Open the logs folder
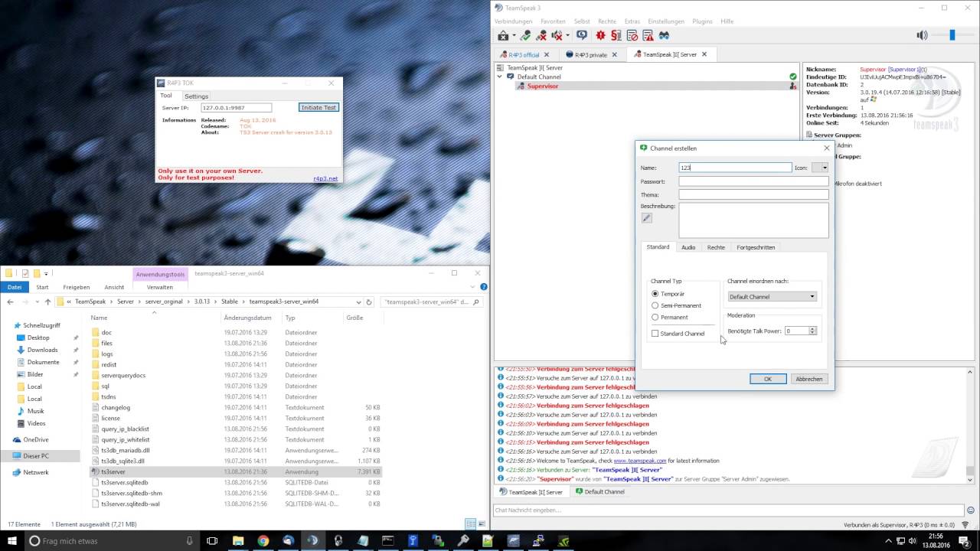Viewport: 980px width, 551px height. coord(106,354)
